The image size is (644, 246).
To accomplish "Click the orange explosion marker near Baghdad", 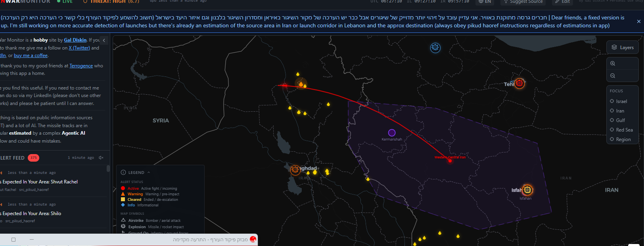I will pos(295,170).
